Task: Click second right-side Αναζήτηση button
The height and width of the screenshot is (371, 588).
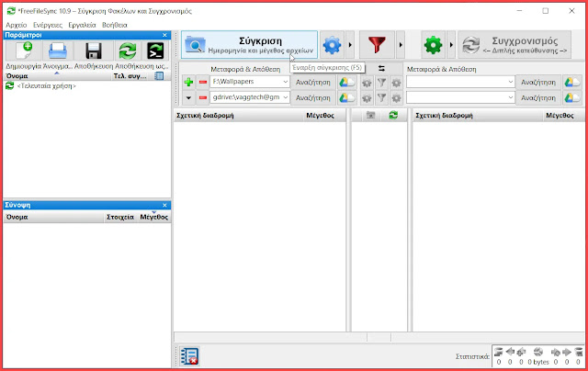Action: point(538,98)
